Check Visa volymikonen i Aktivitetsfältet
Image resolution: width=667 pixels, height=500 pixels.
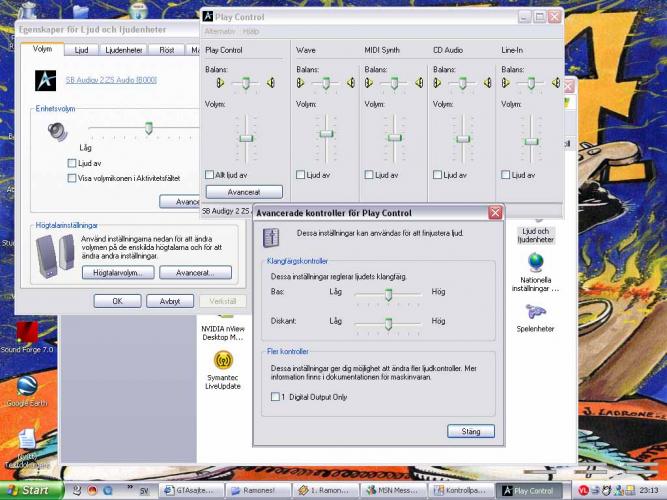(72, 178)
